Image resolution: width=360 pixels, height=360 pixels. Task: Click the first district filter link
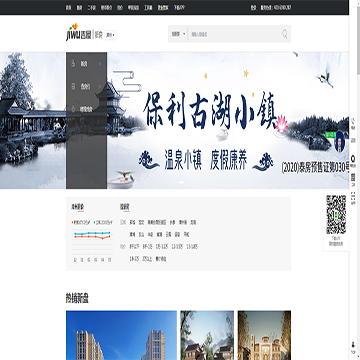tap(132, 222)
